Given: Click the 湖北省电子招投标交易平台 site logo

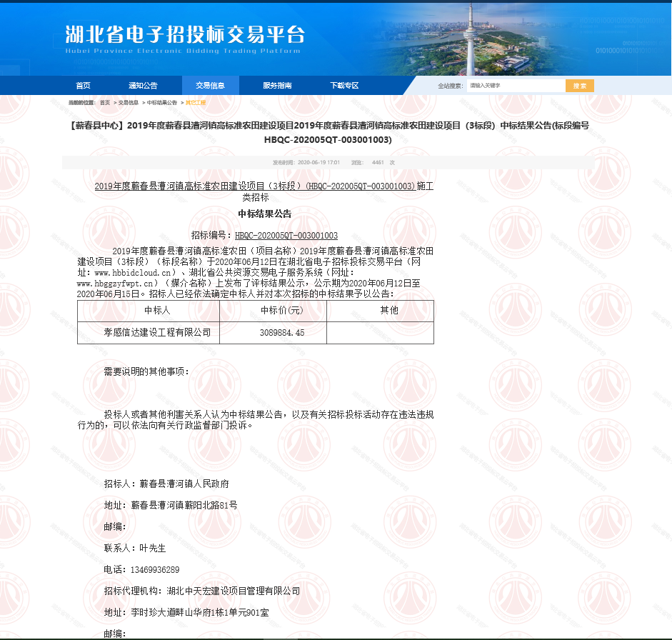Looking at the screenshot, I should (x=184, y=36).
